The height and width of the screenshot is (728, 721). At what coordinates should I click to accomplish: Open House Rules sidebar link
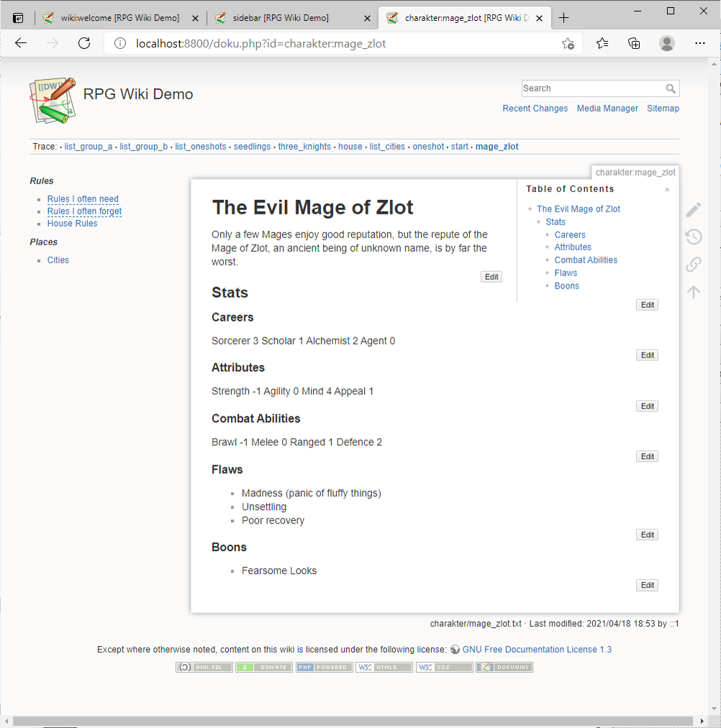(x=73, y=223)
